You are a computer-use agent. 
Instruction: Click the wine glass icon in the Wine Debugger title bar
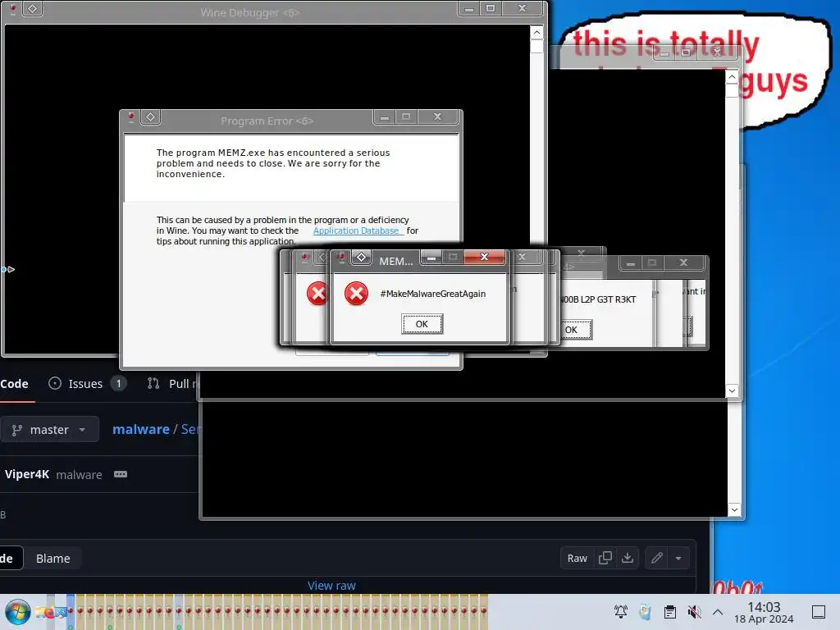13,8
